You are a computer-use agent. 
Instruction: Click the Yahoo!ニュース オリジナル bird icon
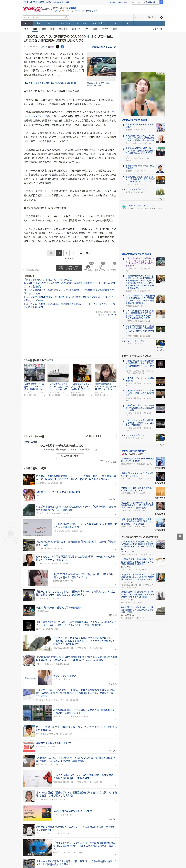tap(124, 207)
